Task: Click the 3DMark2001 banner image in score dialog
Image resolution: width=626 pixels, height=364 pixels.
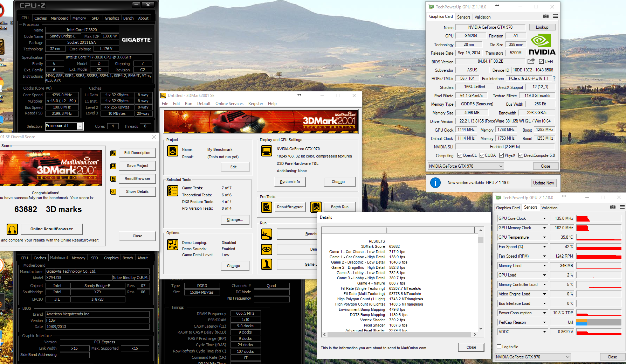Action: (51, 168)
